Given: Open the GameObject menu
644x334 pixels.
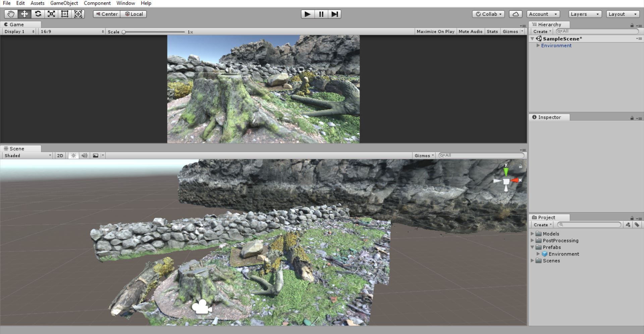Looking at the screenshot, I should click(64, 3).
